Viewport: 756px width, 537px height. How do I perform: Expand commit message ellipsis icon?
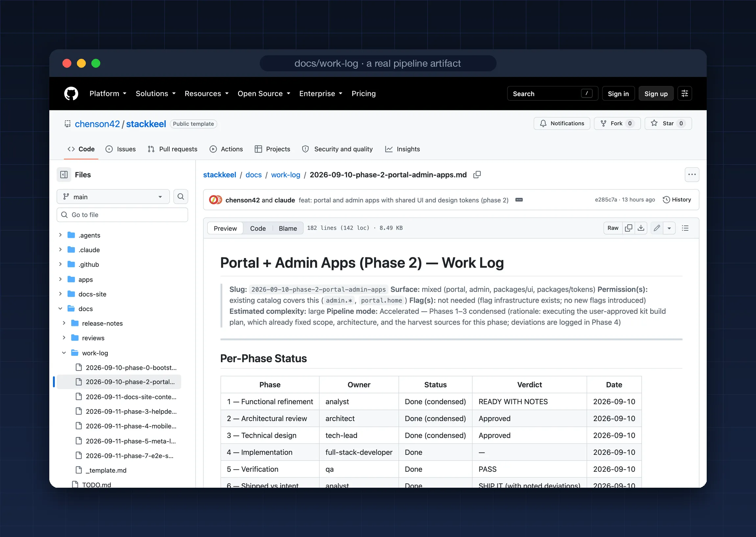pos(519,200)
